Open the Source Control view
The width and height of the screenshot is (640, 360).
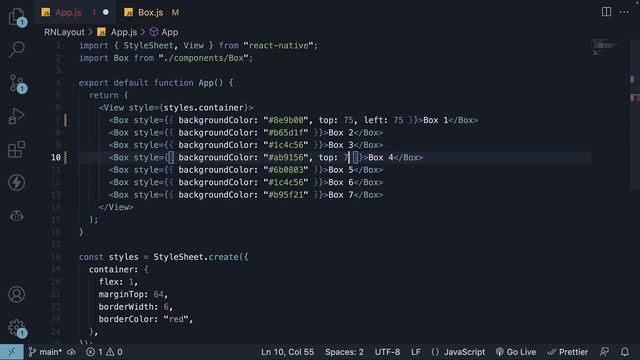17,83
